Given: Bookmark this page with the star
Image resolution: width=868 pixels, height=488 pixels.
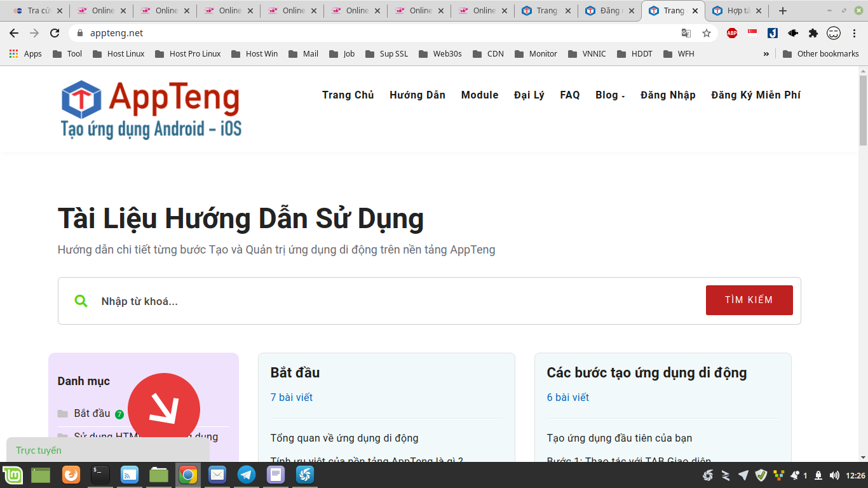Looking at the screenshot, I should pyautogui.click(x=707, y=33).
